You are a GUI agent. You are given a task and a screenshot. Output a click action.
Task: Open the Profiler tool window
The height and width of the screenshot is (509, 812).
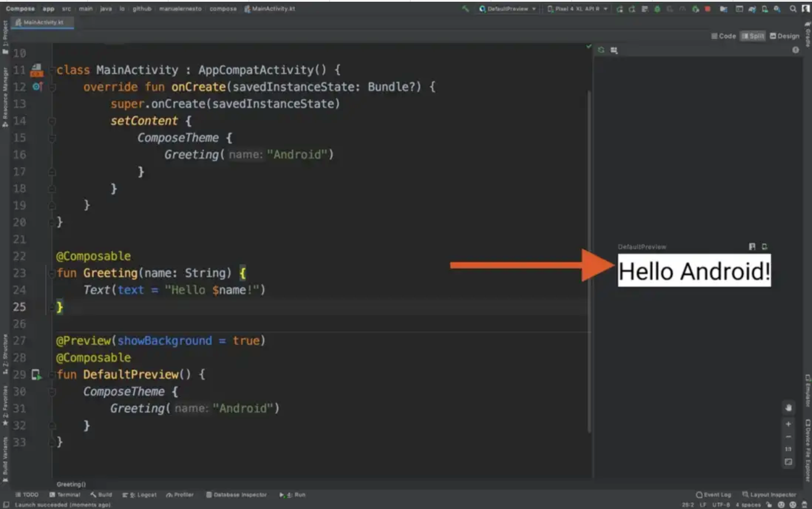tap(180, 495)
